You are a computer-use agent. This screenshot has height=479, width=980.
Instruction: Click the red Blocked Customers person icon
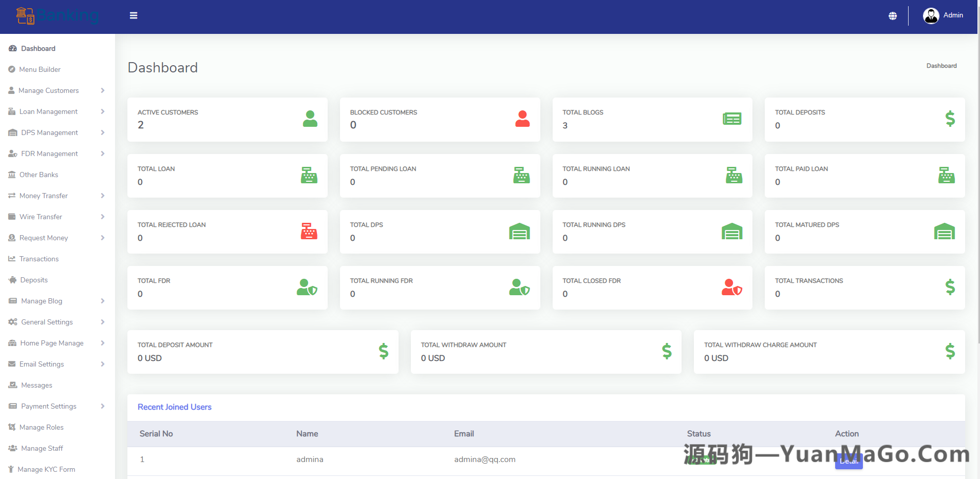522,119
